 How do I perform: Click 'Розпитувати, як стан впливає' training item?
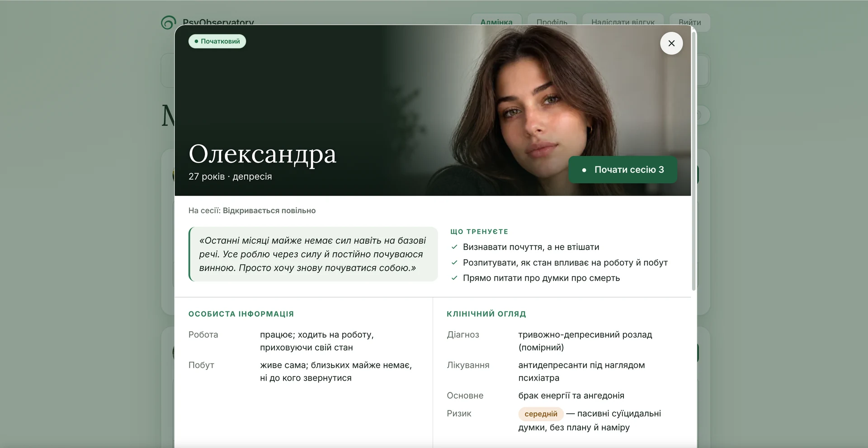point(565,262)
